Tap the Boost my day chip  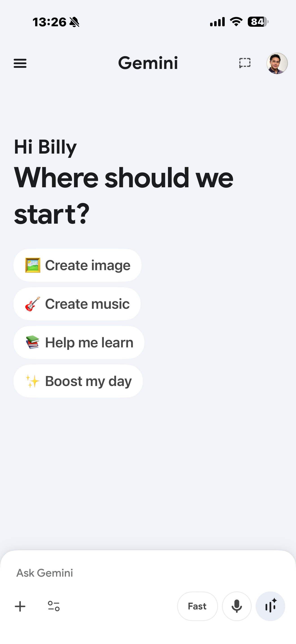pyautogui.click(x=78, y=381)
